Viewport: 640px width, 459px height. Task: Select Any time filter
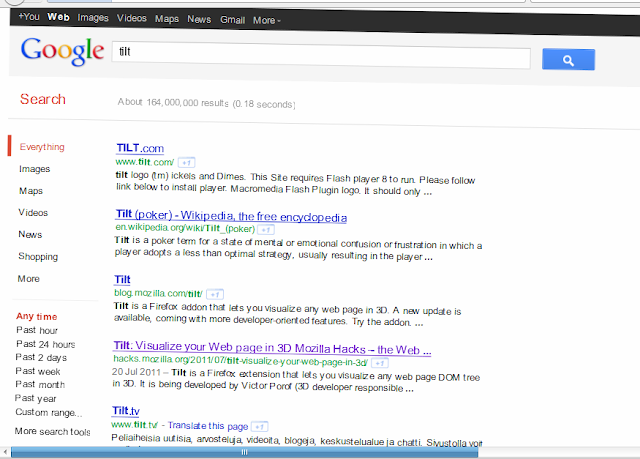(x=37, y=316)
